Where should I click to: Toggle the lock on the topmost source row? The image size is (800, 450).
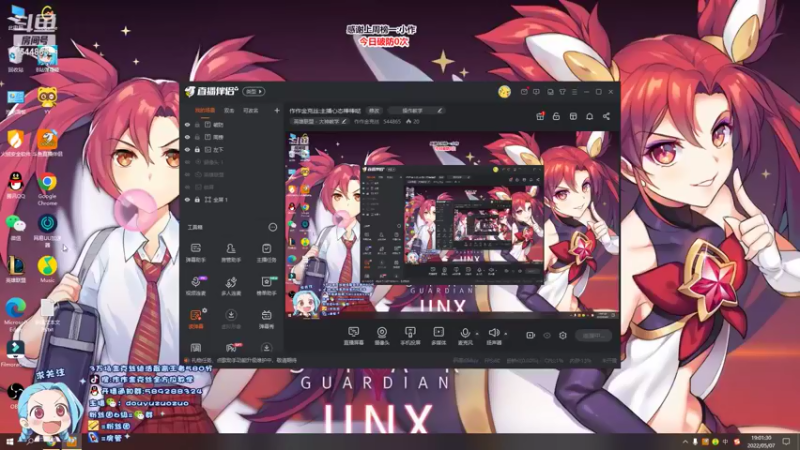coord(197,124)
